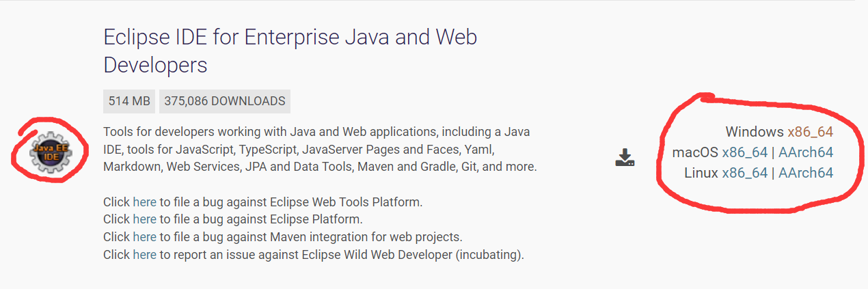Click the 514 MB size badge
Screen dimensions: 868x289
129,101
